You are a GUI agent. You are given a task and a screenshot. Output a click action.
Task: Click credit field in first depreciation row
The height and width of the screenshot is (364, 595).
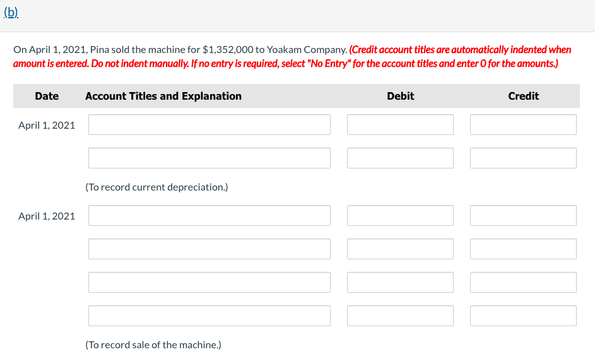click(x=523, y=124)
